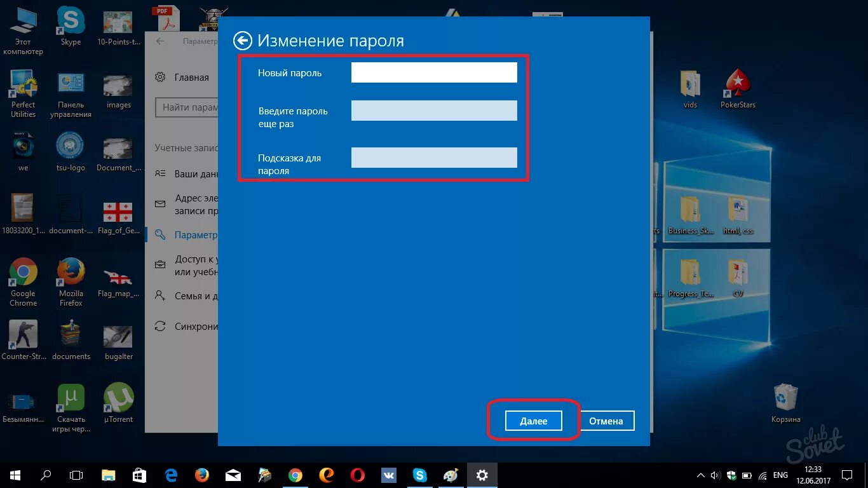This screenshot has height=488, width=868.
Task: Select the Скачать игры desktop shortcut
Action: tap(71, 409)
